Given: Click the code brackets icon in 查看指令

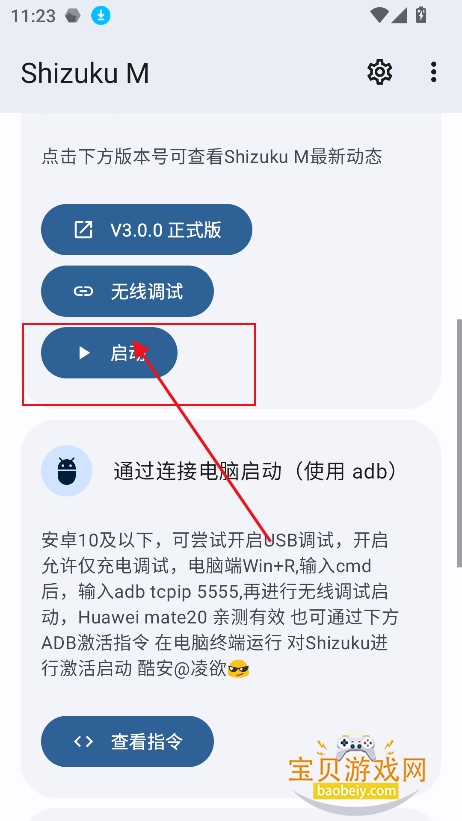Looking at the screenshot, I should (x=83, y=741).
